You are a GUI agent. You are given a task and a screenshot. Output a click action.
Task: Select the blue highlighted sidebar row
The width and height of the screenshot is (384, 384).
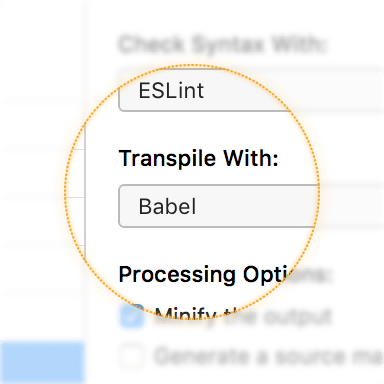pos(42,362)
